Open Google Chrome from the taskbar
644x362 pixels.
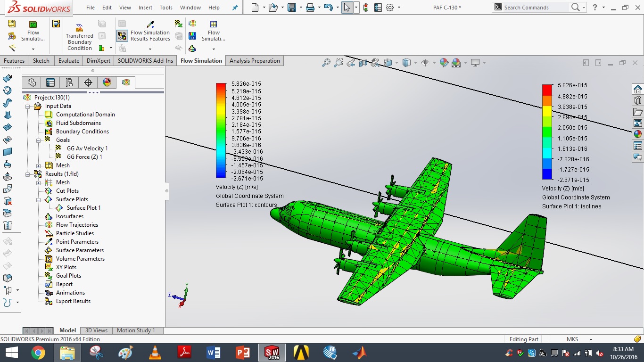click(38, 352)
